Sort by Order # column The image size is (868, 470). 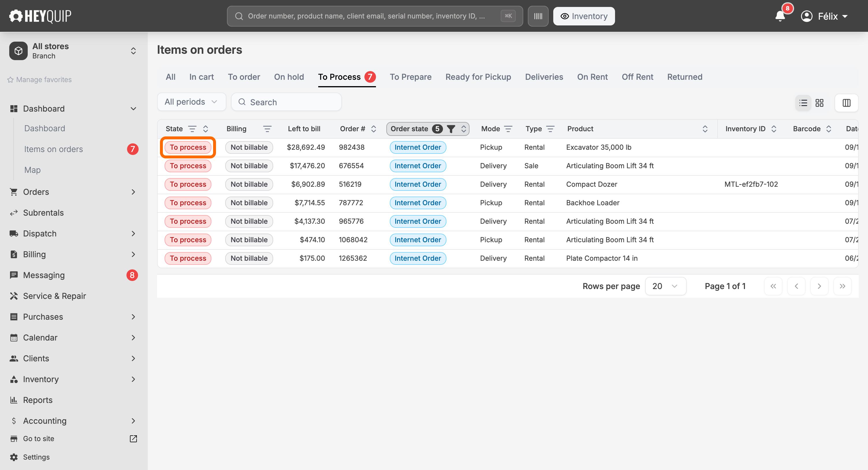click(373, 129)
